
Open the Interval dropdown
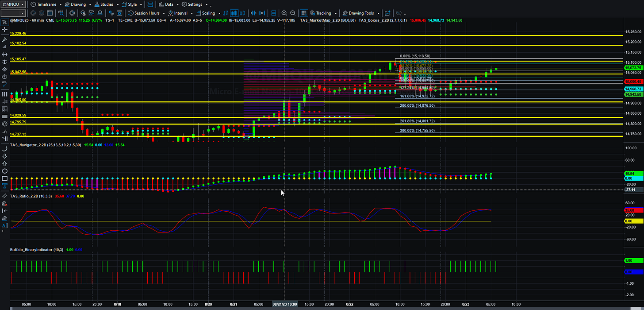click(180, 13)
